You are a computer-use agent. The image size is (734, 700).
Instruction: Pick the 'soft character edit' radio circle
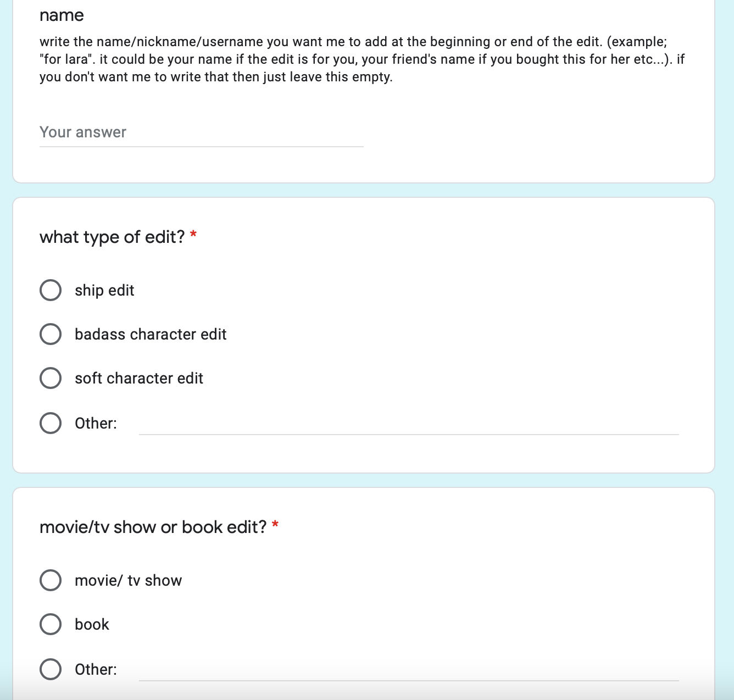click(51, 378)
